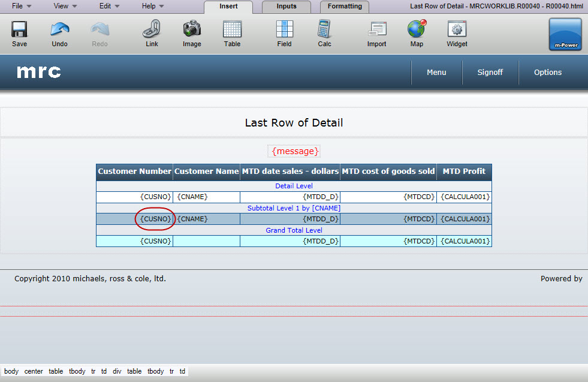The image size is (588, 382).
Task: Insert a Table using the grid icon
Action: 232,29
